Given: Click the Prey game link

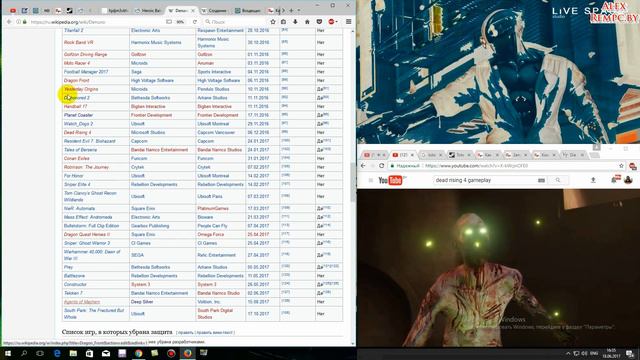Looking at the screenshot, I should (68, 267).
